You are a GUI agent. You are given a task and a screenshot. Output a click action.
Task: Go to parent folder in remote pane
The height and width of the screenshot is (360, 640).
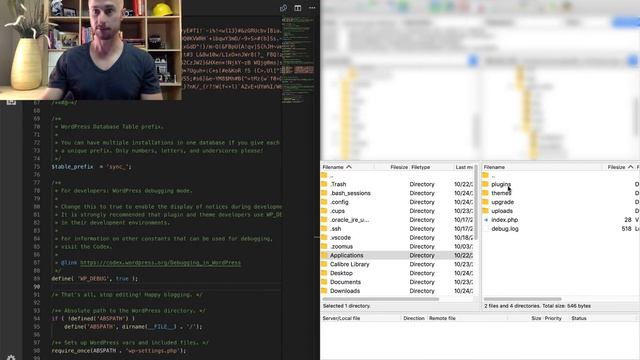point(493,176)
